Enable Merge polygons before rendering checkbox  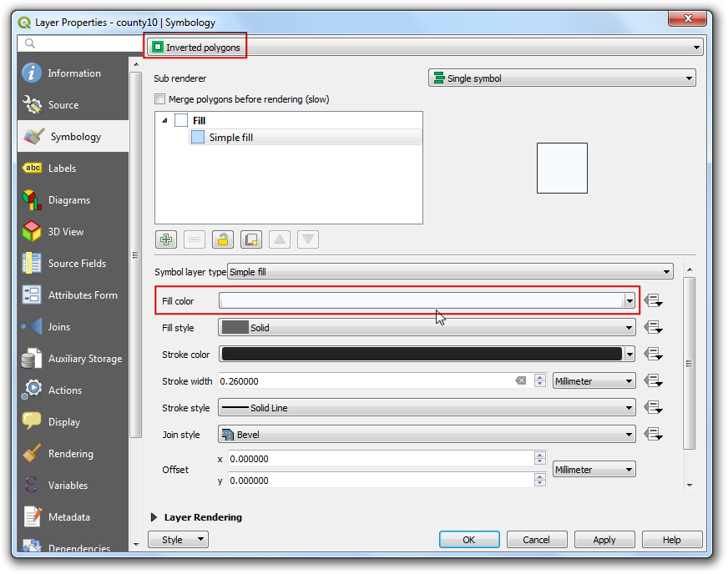(x=160, y=99)
